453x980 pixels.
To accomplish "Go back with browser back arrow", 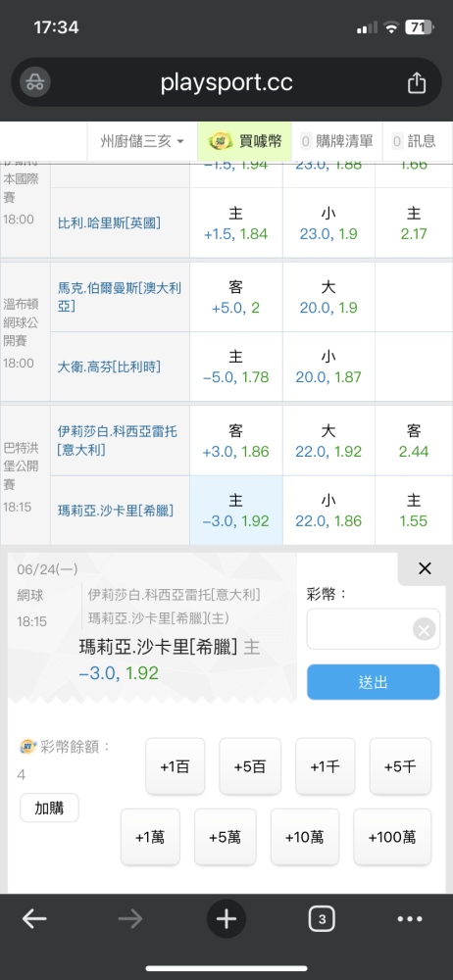I will pos(34,919).
